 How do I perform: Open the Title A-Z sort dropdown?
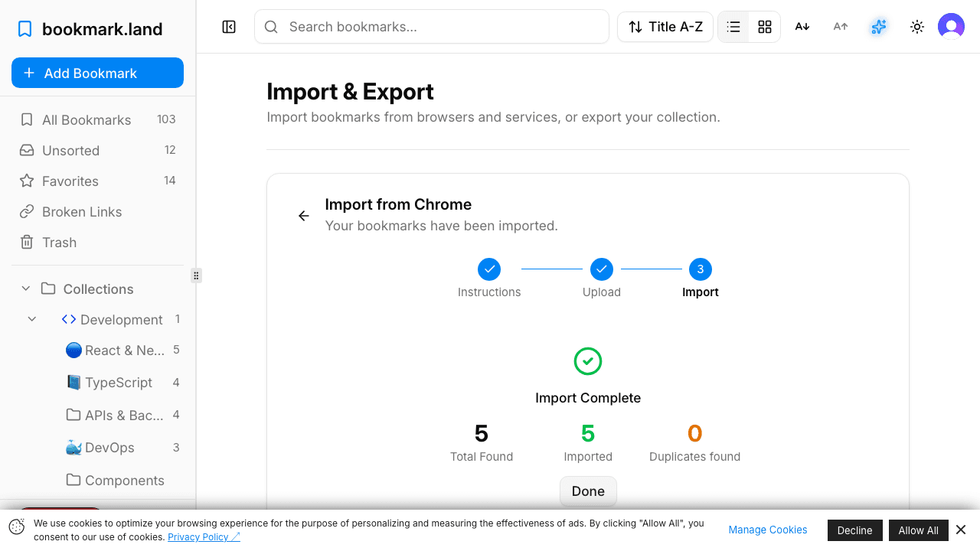tap(665, 27)
